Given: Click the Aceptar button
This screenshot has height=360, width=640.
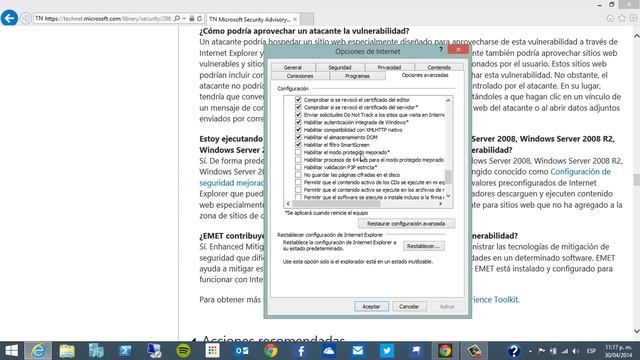Looking at the screenshot, I should point(371,307).
